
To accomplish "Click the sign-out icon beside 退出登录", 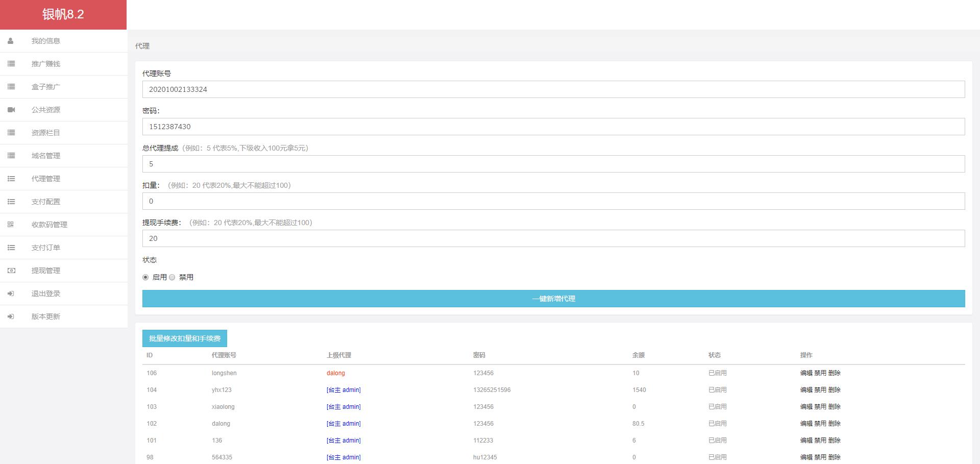I will click(x=11, y=294).
